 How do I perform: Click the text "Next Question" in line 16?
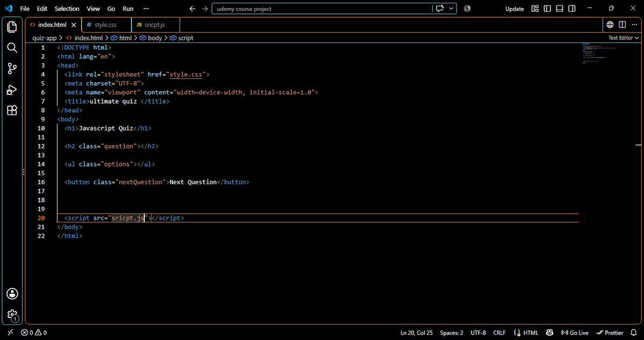click(193, 182)
